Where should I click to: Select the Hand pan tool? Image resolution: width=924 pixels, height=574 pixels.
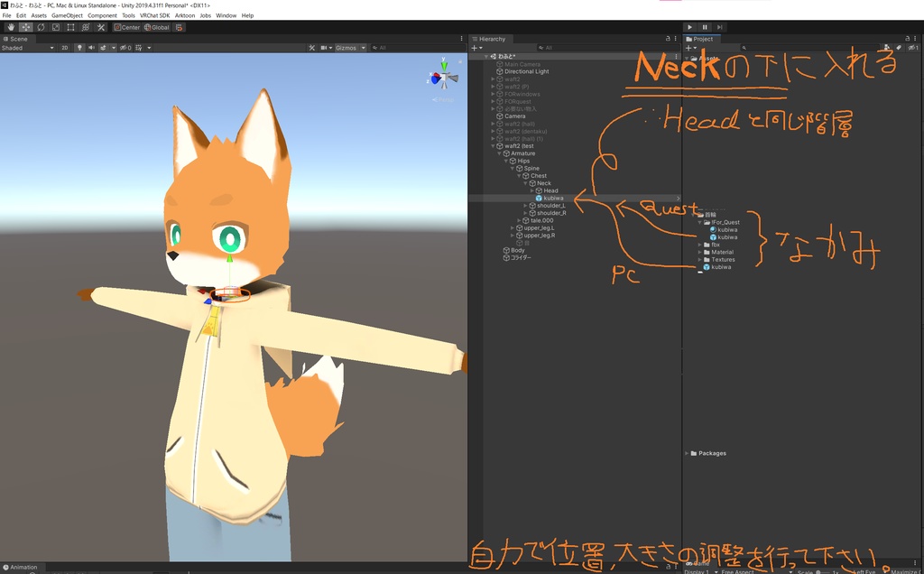click(11, 27)
